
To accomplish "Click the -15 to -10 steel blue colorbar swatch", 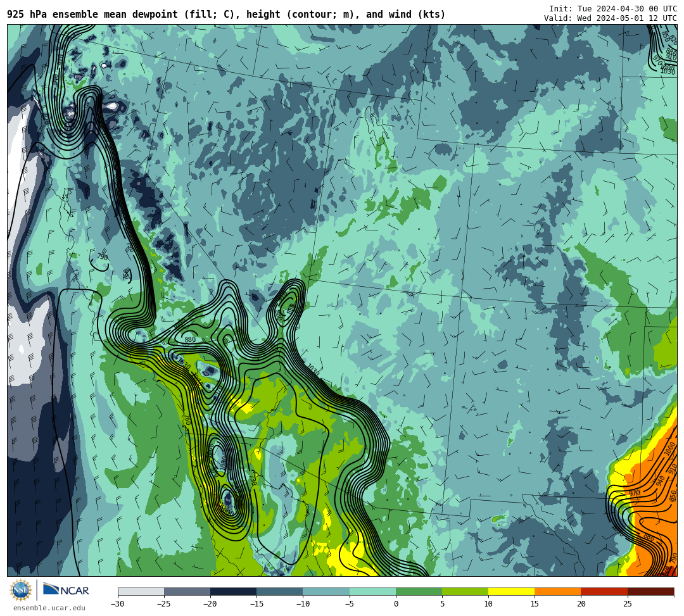I will point(280,591).
